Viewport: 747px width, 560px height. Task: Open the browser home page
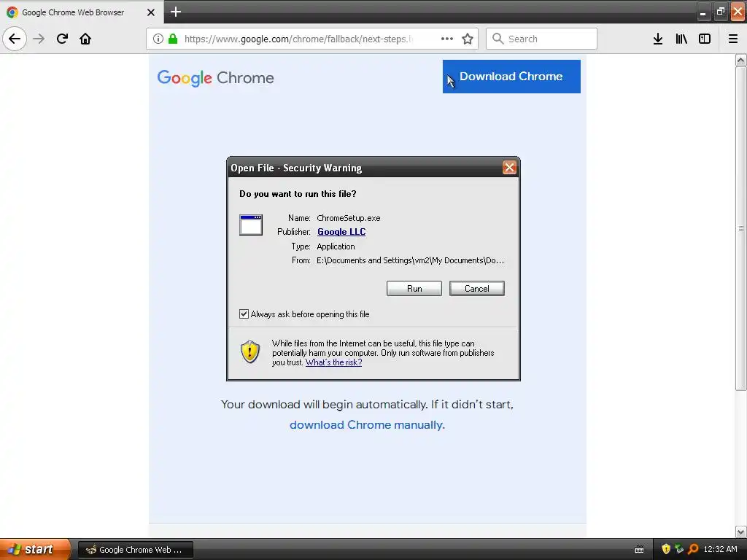(85, 39)
